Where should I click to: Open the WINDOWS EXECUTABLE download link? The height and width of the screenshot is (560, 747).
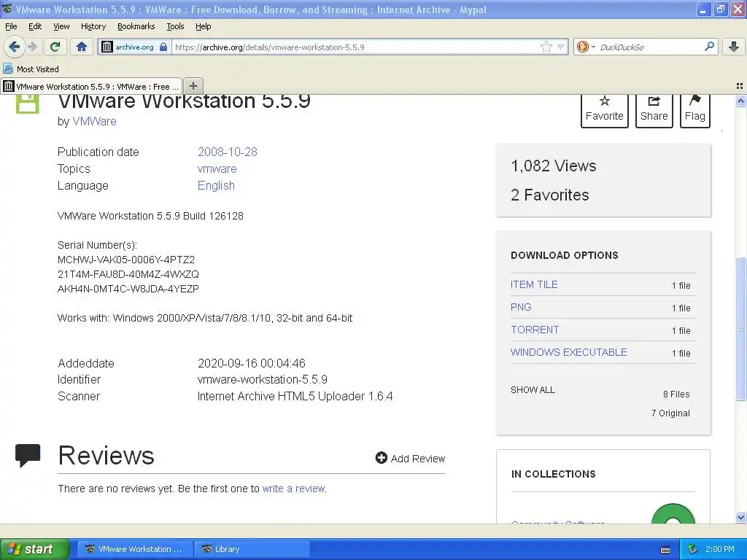pos(569,352)
